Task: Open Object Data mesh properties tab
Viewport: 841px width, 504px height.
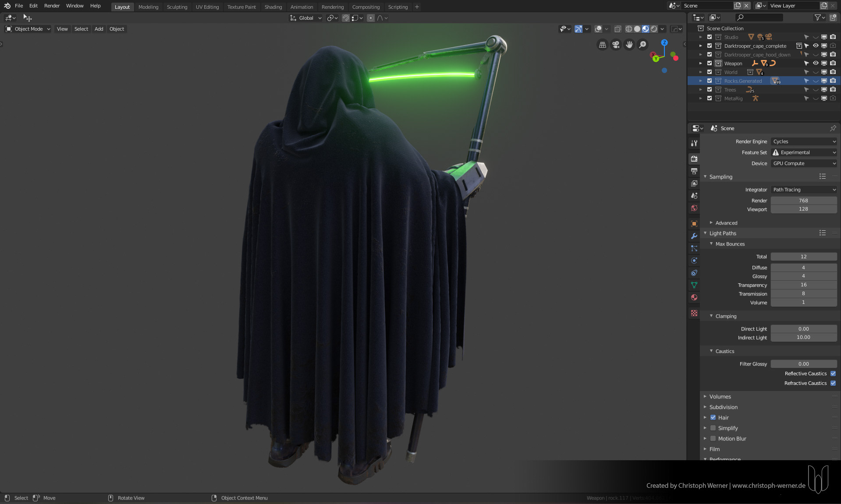Action: (694, 285)
